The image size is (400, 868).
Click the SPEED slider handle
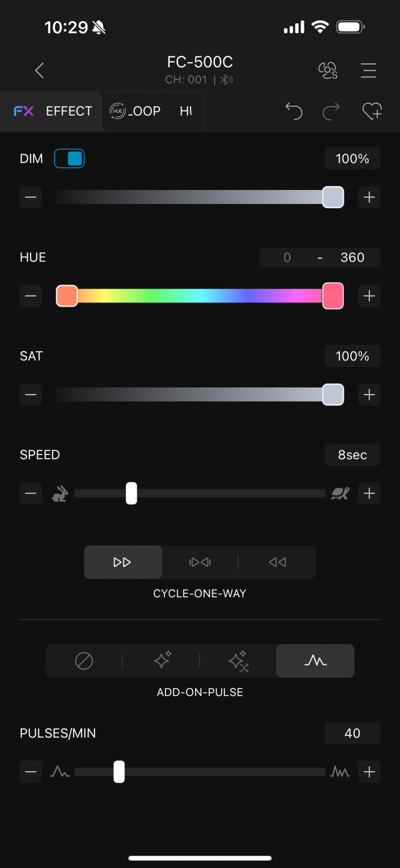131,494
